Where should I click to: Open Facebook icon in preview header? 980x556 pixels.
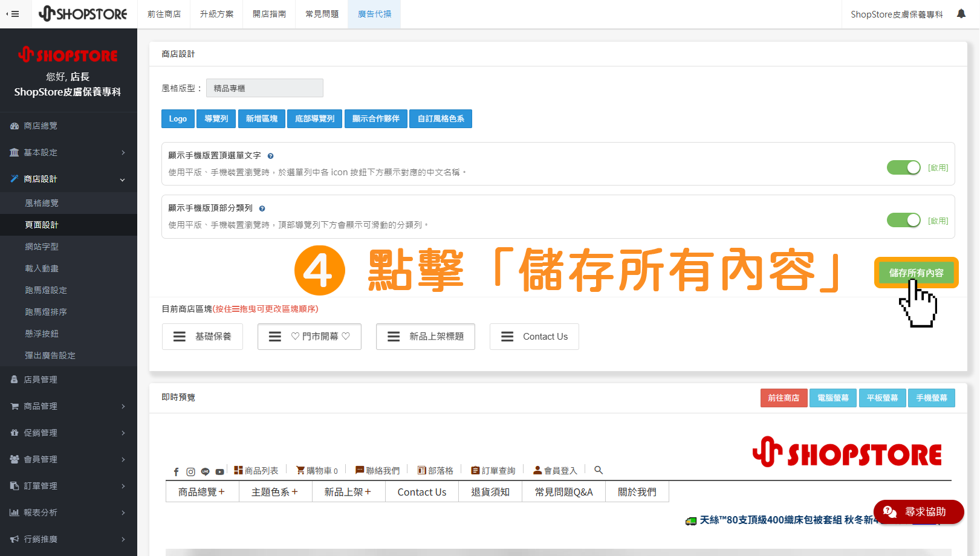(176, 471)
